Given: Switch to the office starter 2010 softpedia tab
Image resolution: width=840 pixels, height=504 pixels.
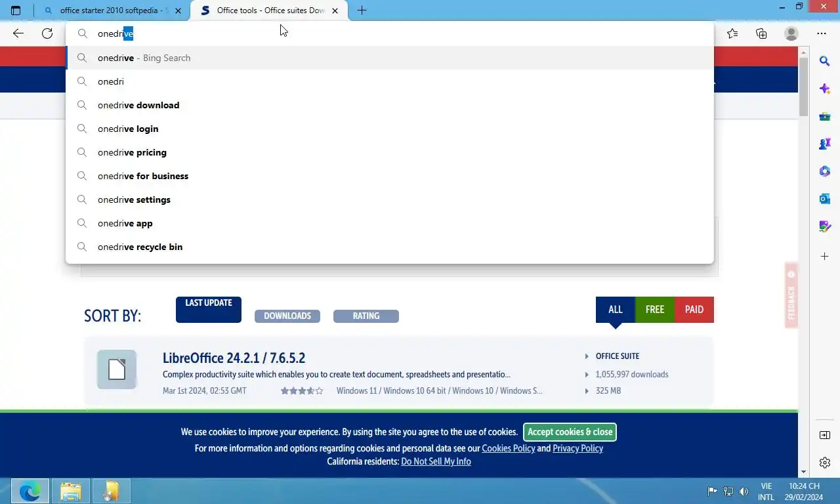Looking at the screenshot, I should [112, 10].
